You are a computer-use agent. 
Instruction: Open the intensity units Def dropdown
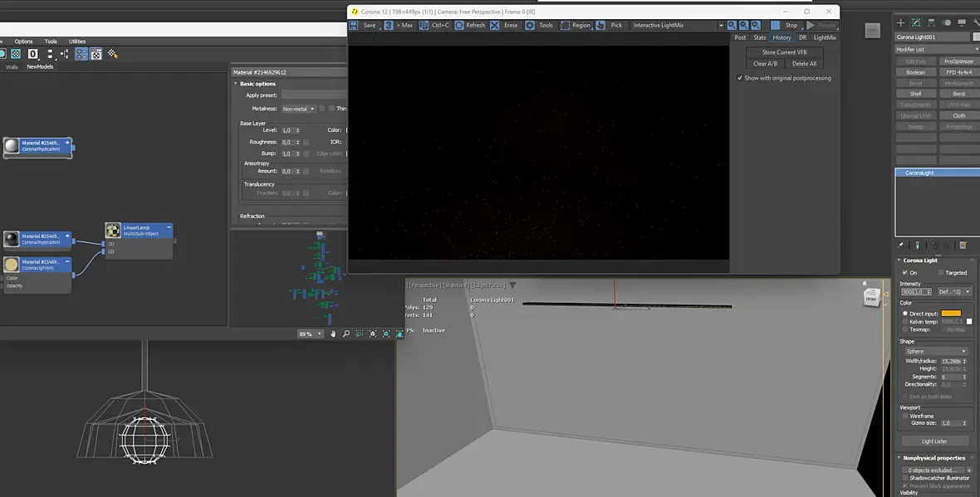(953, 291)
